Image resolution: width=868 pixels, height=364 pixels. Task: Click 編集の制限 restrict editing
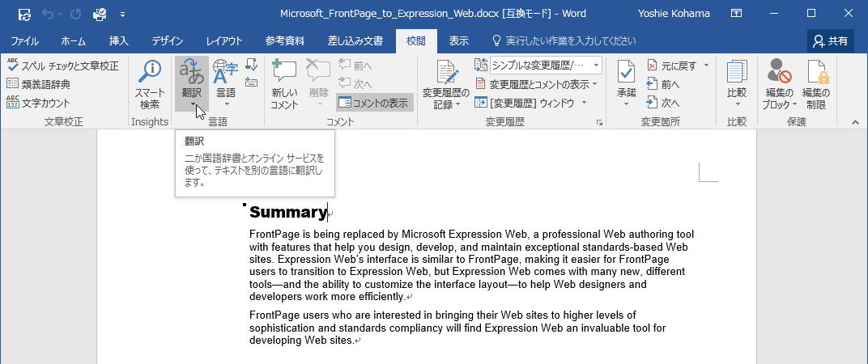[x=816, y=85]
